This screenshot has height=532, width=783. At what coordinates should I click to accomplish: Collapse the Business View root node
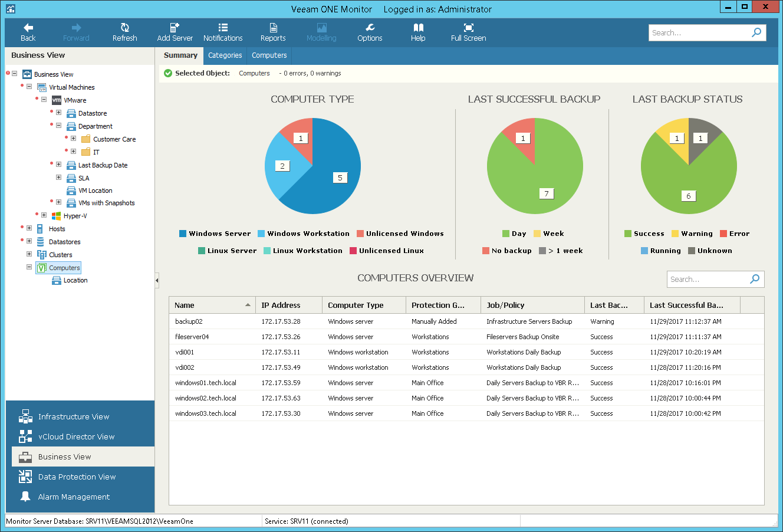tap(14, 74)
